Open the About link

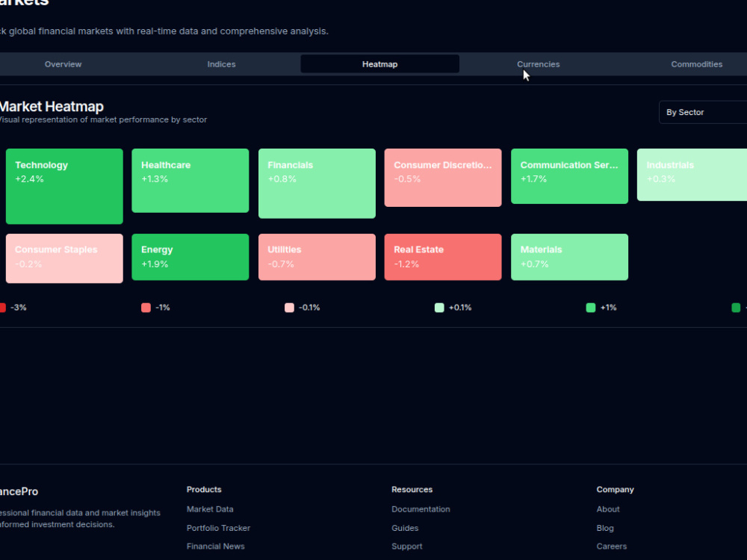point(608,509)
